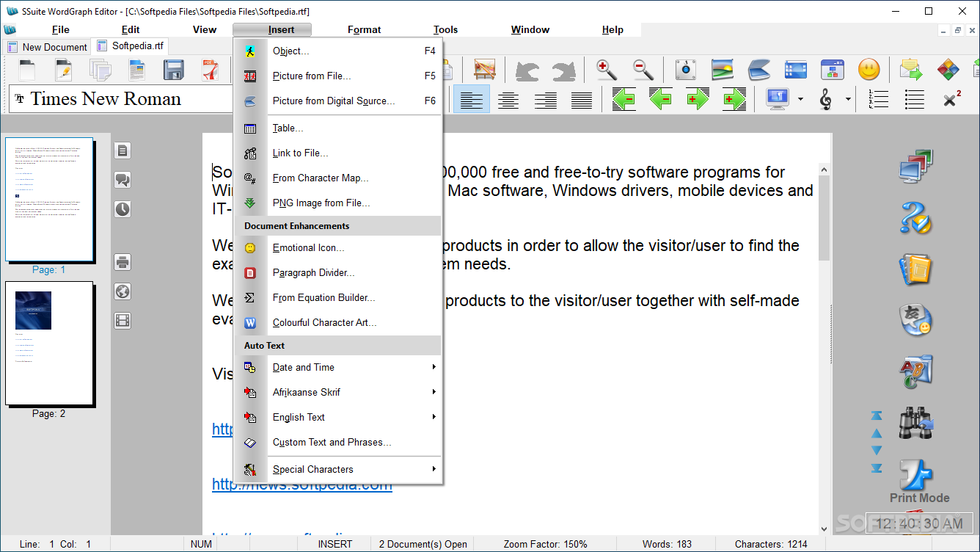Image resolution: width=980 pixels, height=552 pixels.
Task: Click the scanner icon in toolbar
Action: [x=759, y=70]
